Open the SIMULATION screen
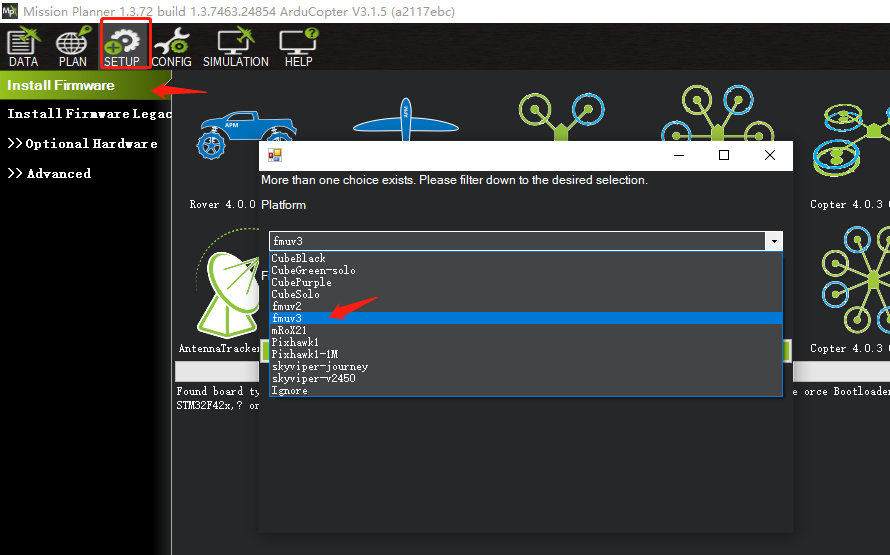890x555 pixels. click(236, 47)
